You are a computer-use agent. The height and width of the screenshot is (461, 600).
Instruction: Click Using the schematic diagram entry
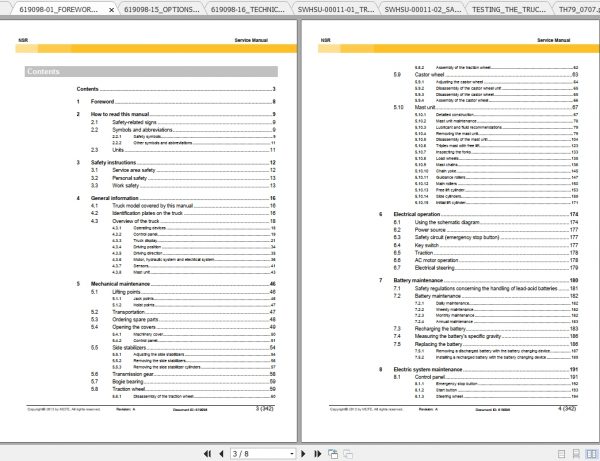(x=486, y=222)
